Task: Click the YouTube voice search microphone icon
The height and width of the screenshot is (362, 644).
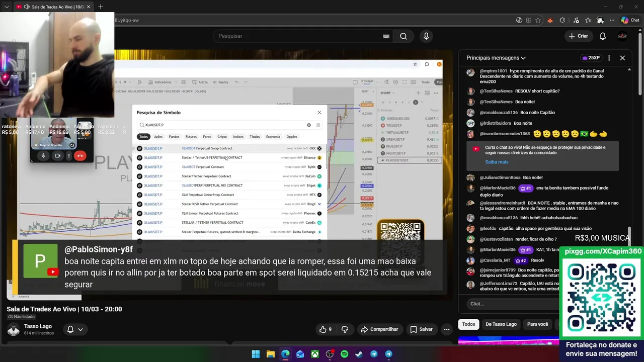Action: tap(426, 36)
